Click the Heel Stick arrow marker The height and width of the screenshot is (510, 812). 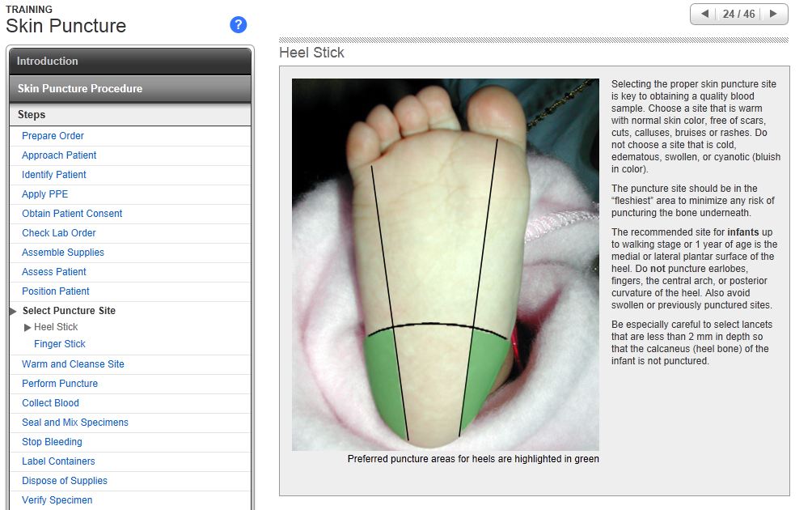tap(28, 327)
